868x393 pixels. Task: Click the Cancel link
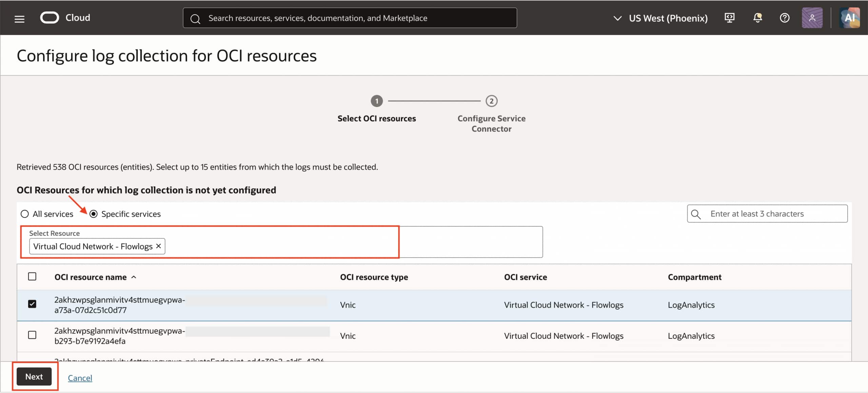80,378
